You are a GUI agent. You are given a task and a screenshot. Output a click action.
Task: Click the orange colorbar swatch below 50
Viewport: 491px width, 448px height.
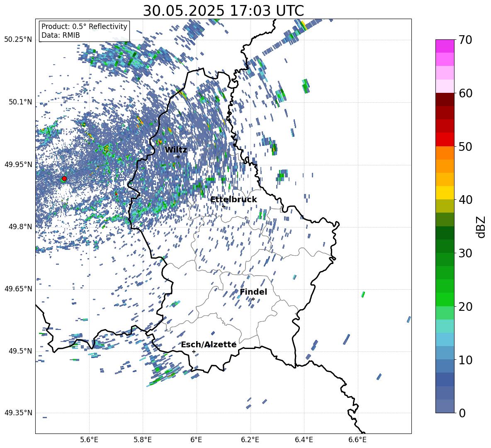(x=445, y=153)
